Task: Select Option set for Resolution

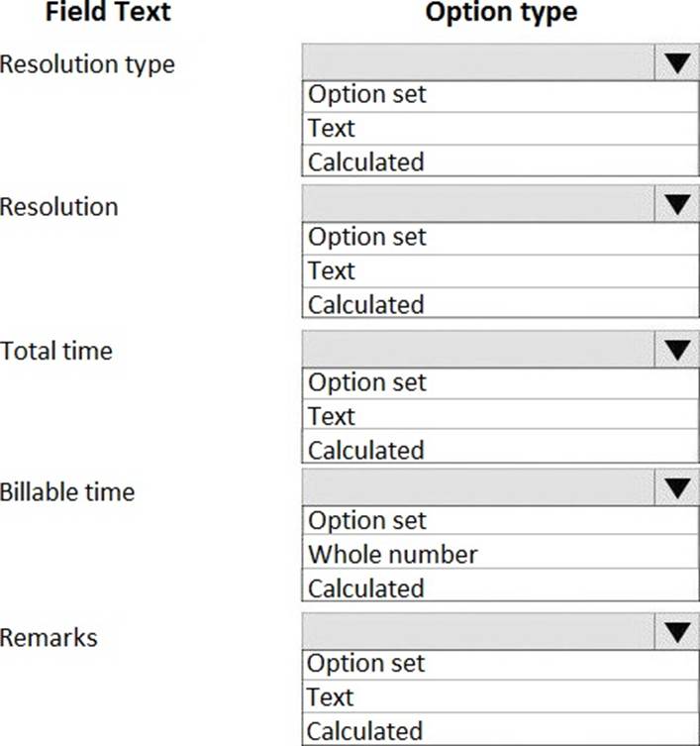Action: (x=500, y=238)
